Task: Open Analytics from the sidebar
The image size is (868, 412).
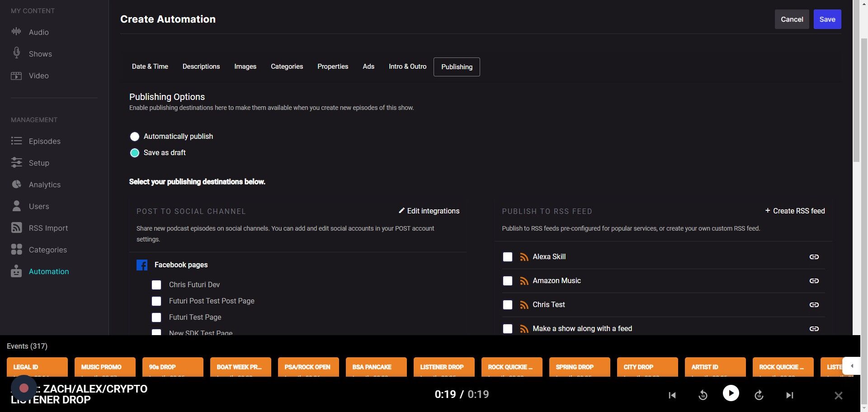Action: coord(44,185)
